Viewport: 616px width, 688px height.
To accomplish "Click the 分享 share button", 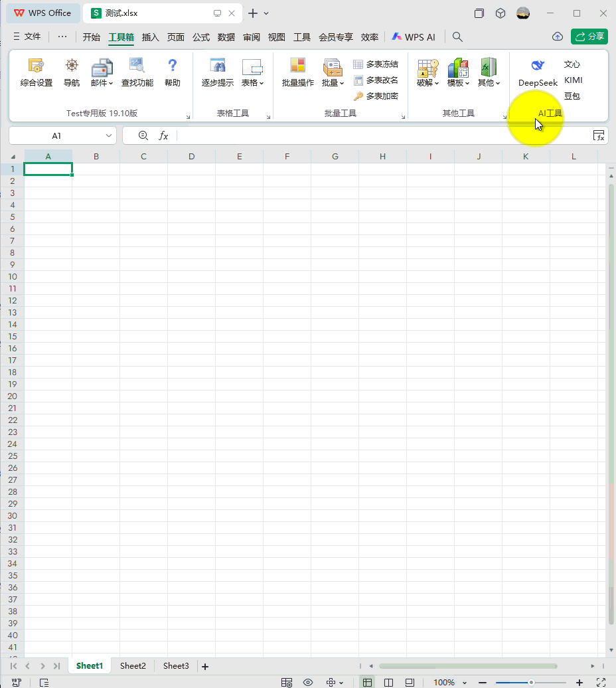I will (589, 37).
